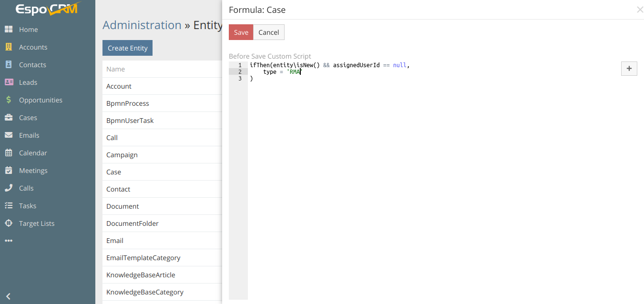Screen dimensions: 644x304
Task: Click the Target Lists crosshair icon
Action: pyautogui.click(x=9, y=223)
